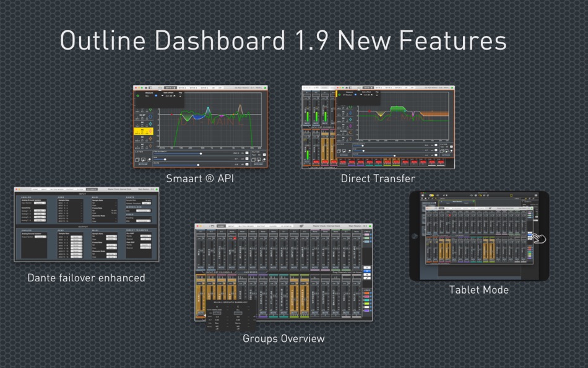Image resolution: width=588 pixels, height=368 pixels.
Task: Open the Filter Type dropdown in Smaart API window
Action: tap(264, 155)
